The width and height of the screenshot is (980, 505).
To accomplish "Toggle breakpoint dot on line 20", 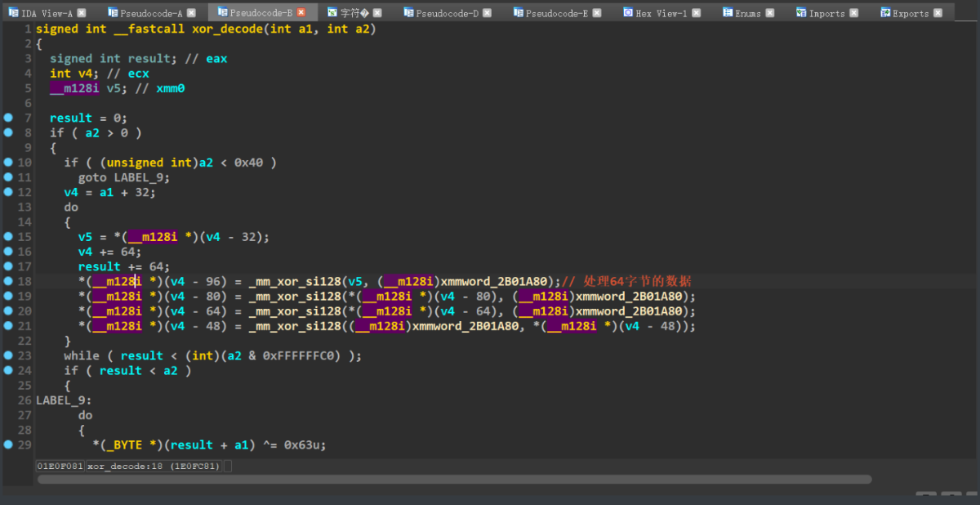I will point(8,311).
